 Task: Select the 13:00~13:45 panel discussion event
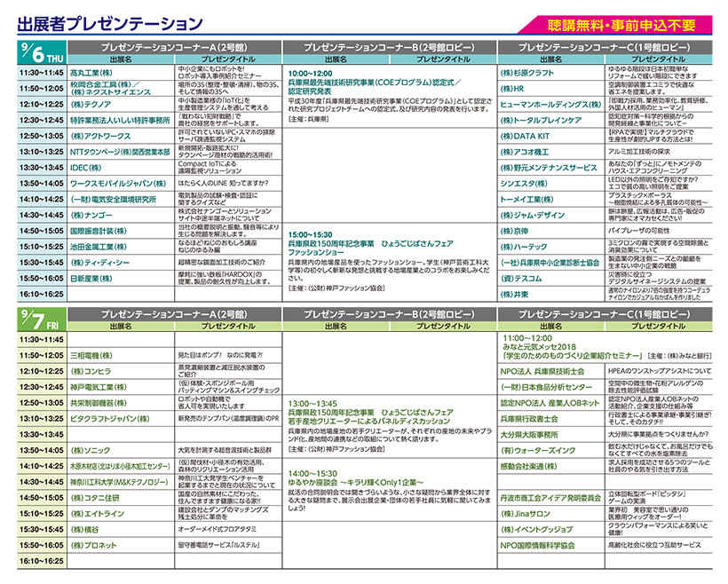(390, 426)
